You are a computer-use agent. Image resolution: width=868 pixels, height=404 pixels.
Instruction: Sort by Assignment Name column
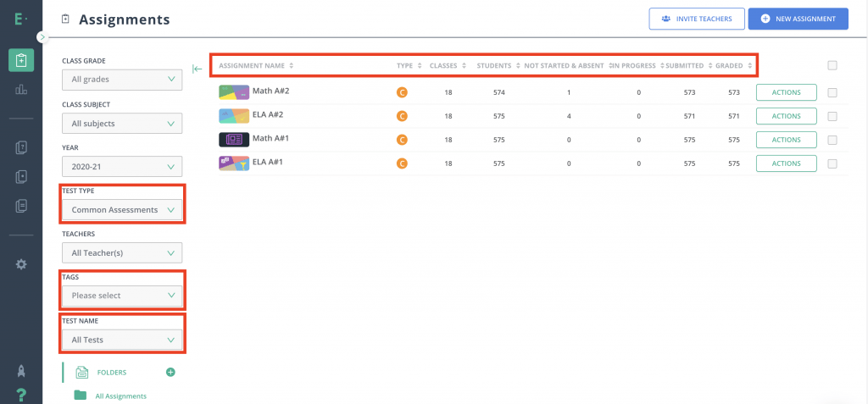click(256, 66)
